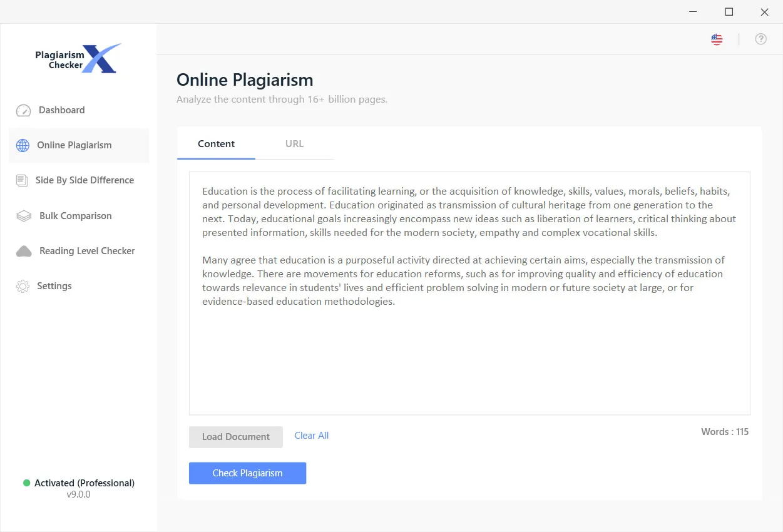Viewport: 783px width, 532px height.
Task: Click the Side By Side Difference document icon
Action: 23,180
